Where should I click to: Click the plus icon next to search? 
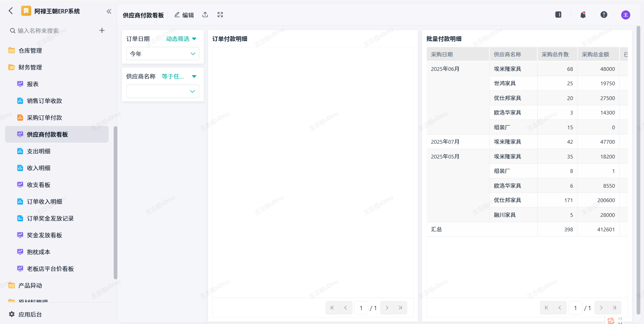[102, 31]
